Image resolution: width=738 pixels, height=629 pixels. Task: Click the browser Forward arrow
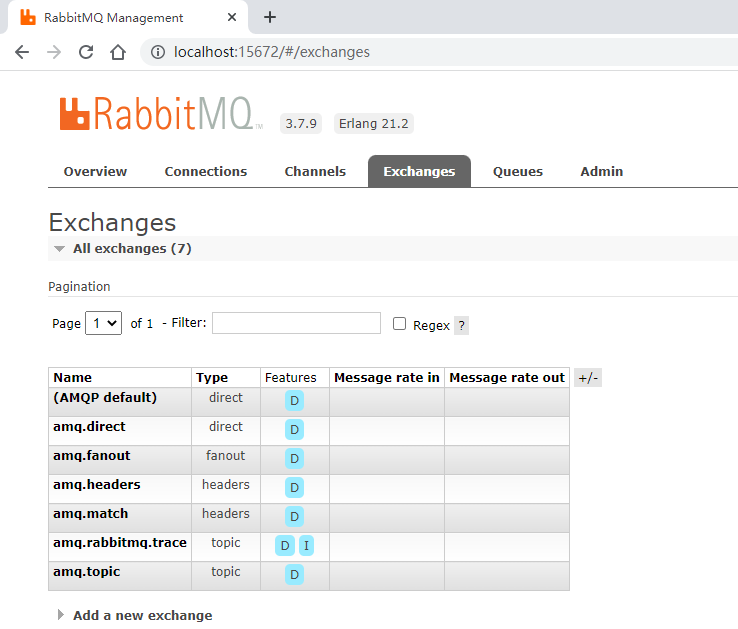[54, 52]
